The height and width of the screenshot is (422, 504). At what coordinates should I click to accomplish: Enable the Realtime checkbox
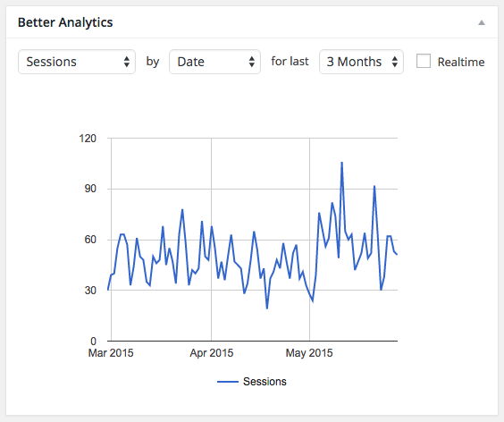point(424,61)
